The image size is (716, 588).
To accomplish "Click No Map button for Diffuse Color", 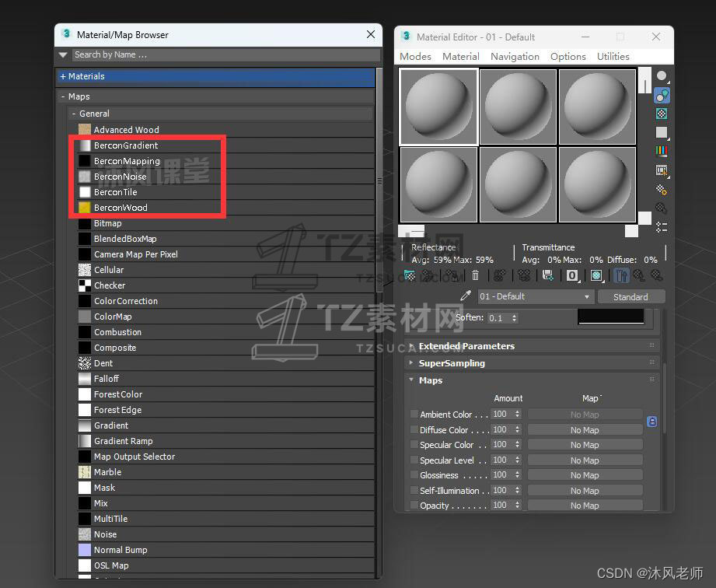I will [585, 430].
